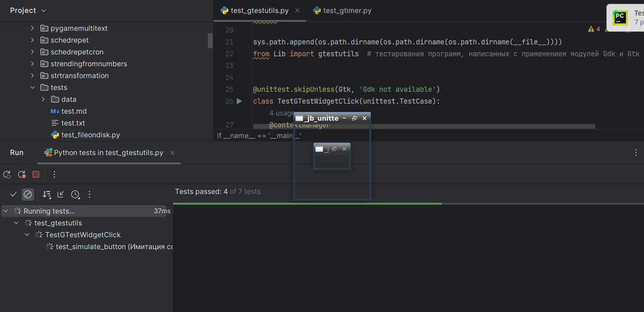Expand the strtransformation folder
Image resolution: width=644 pixels, height=312 pixels.
point(33,76)
